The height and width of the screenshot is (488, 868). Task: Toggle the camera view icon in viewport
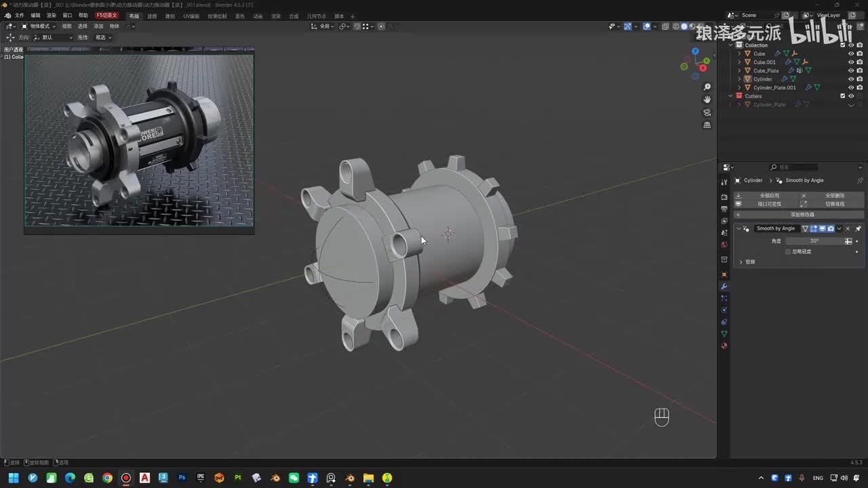(x=707, y=113)
